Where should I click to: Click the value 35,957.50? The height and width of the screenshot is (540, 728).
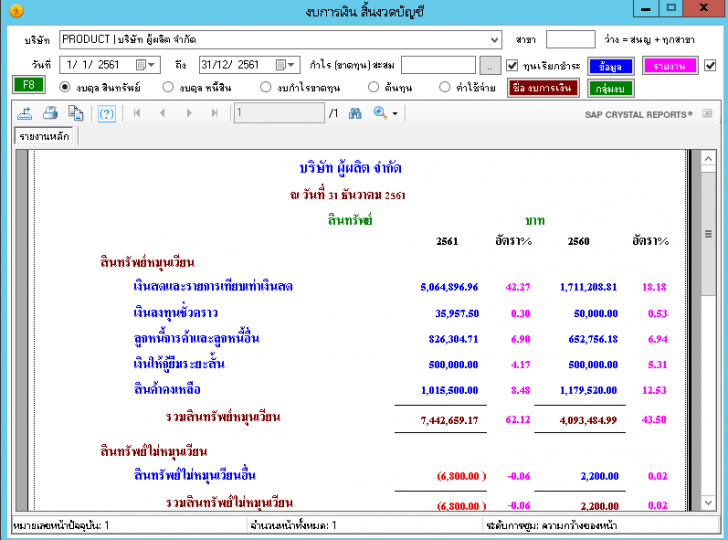pyautogui.click(x=457, y=313)
